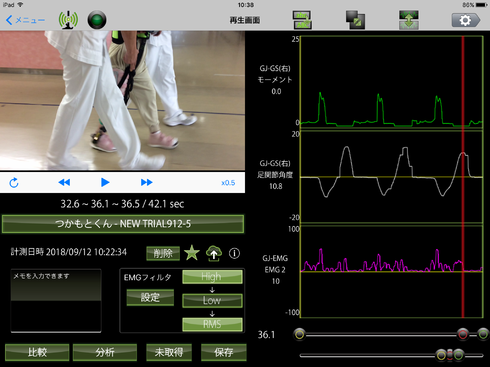Change the x0.5 playback speed

coord(228,183)
